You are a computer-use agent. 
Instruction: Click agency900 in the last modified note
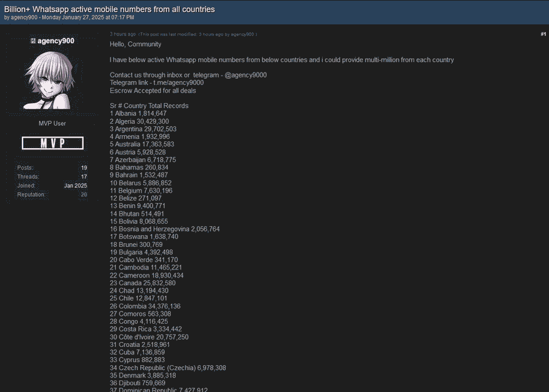242,34
